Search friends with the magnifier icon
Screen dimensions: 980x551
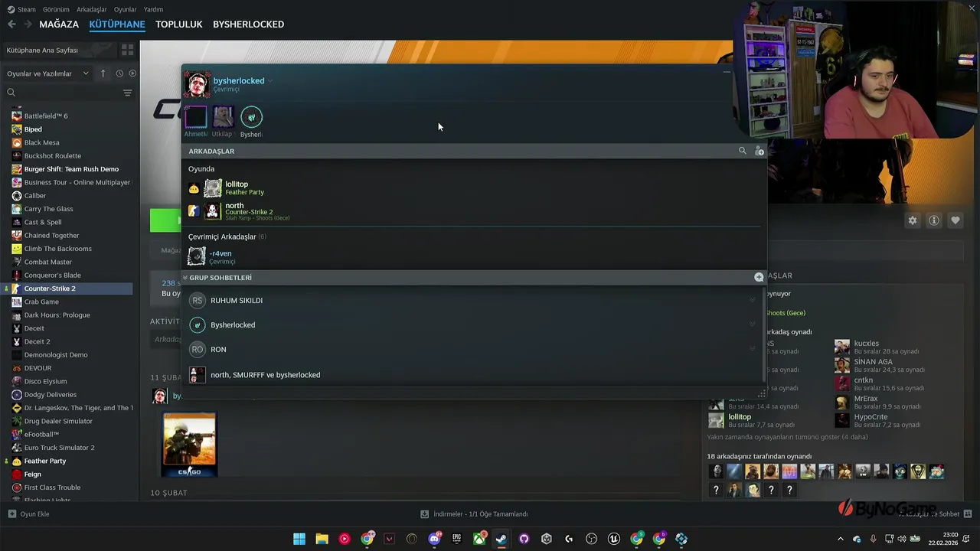pyautogui.click(x=742, y=151)
